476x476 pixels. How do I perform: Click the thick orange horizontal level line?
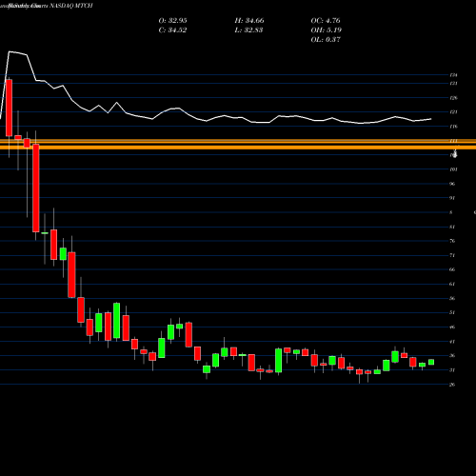click(238, 148)
